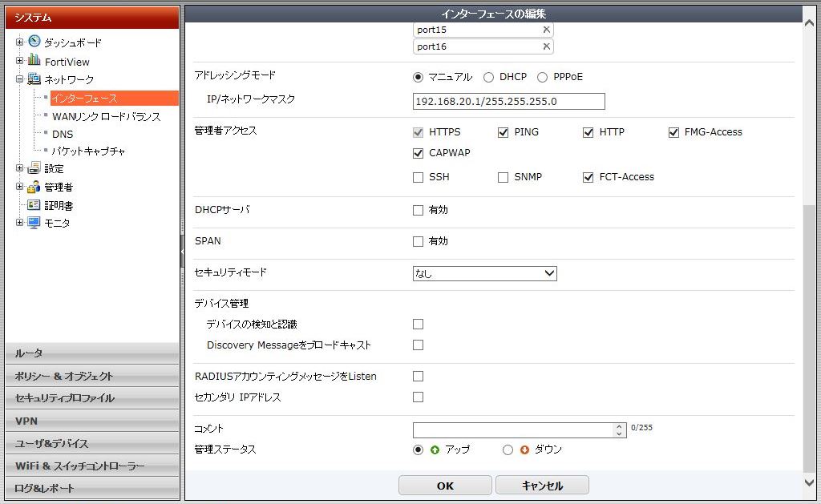This screenshot has width=821, height=504.
Task: Uncheck the PING access checkbox
Action: click(503, 132)
